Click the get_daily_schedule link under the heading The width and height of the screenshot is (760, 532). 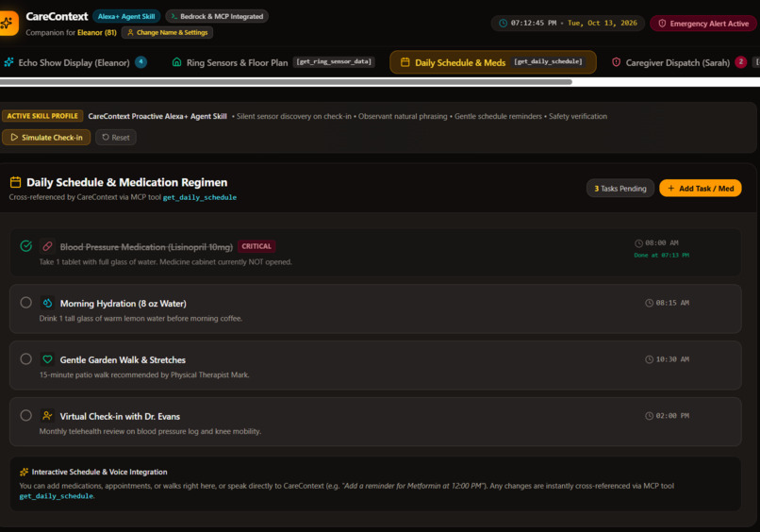[200, 197]
